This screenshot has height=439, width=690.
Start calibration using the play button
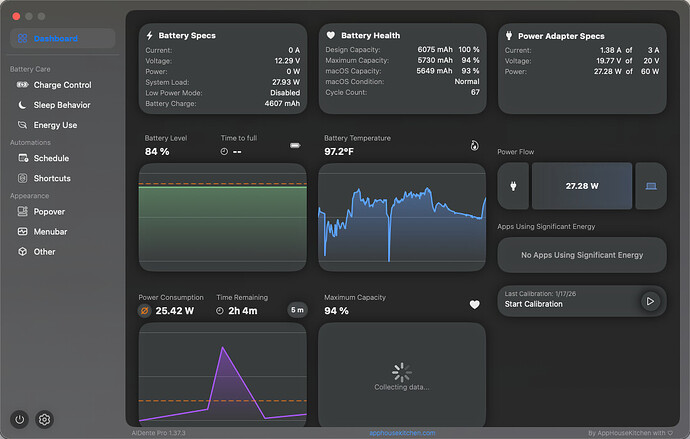pyautogui.click(x=650, y=301)
